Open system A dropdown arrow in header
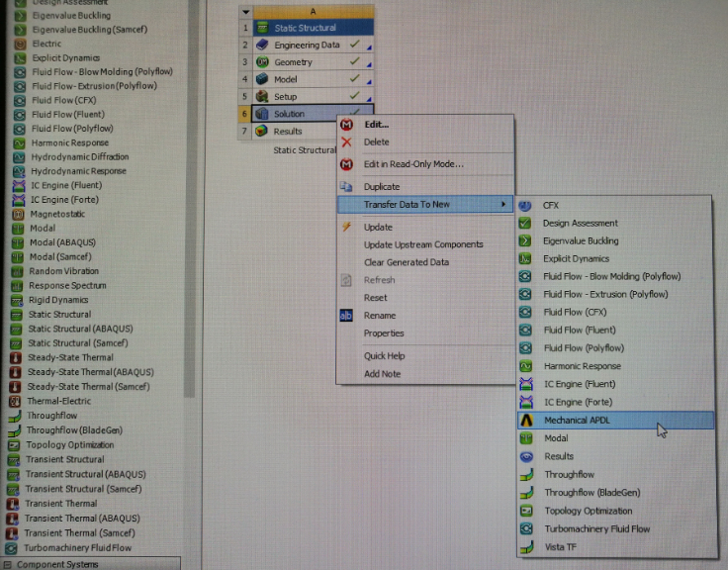Image resolution: width=728 pixels, height=570 pixels. (246, 12)
